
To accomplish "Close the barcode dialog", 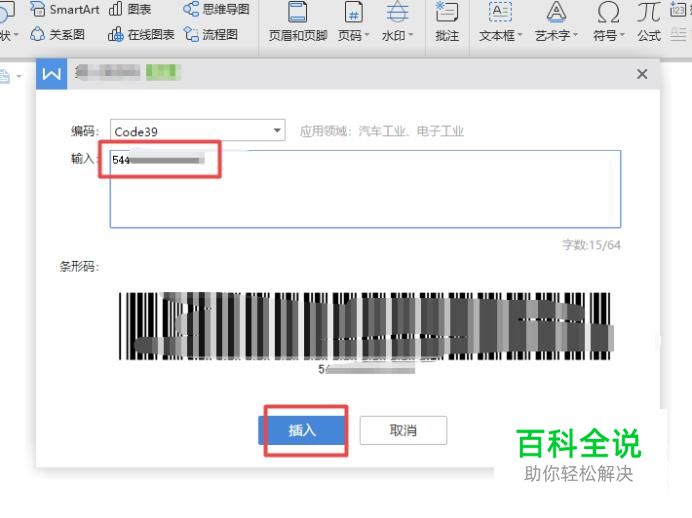I will [642, 74].
